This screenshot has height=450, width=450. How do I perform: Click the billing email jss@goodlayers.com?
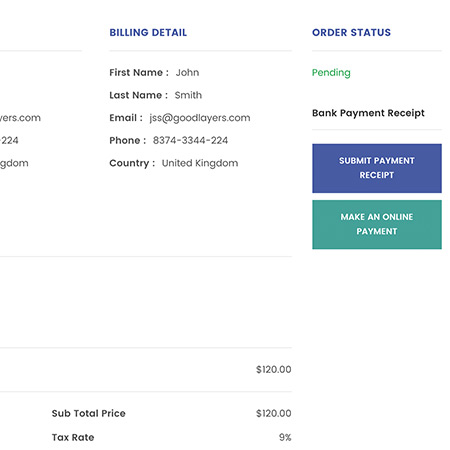(200, 118)
